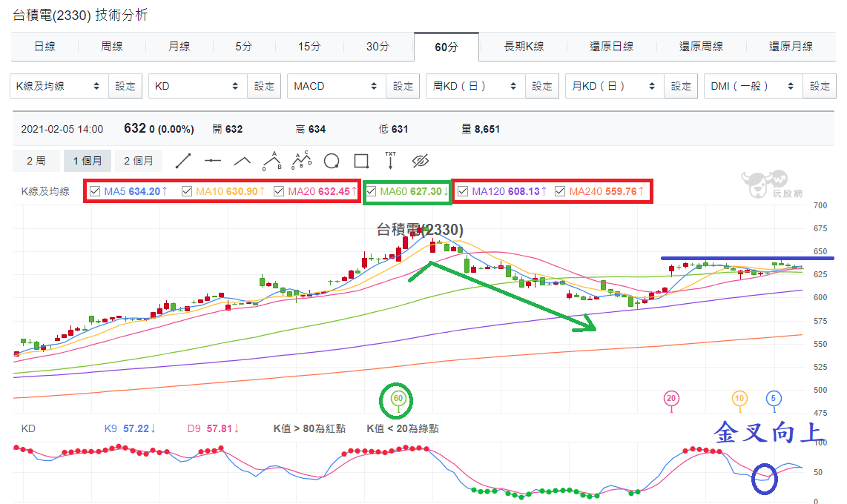Open the KD indicator dropdown

(x=198, y=86)
